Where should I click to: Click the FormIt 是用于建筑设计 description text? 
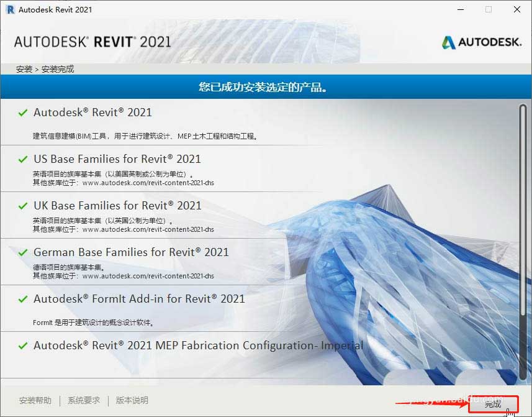94,323
